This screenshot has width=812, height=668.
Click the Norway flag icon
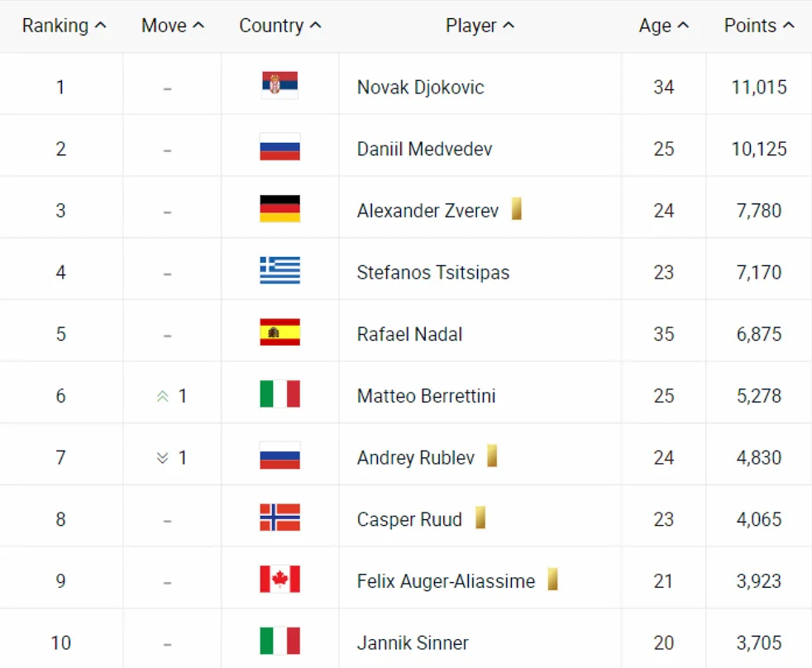click(x=279, y=518)
